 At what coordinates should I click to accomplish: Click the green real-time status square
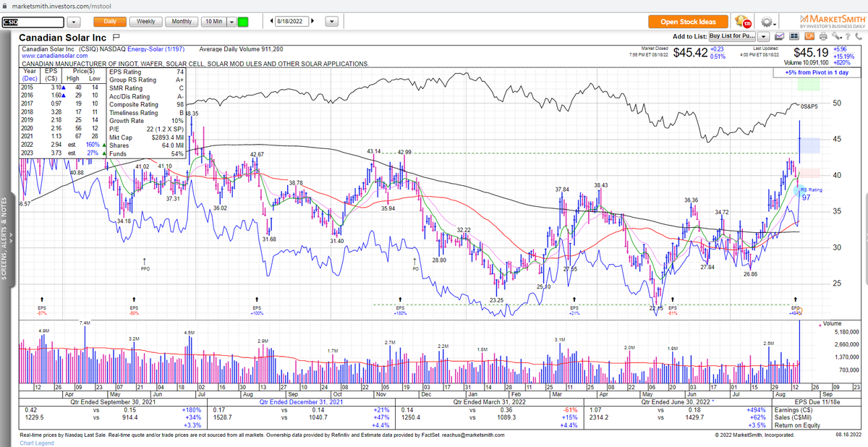243,22
